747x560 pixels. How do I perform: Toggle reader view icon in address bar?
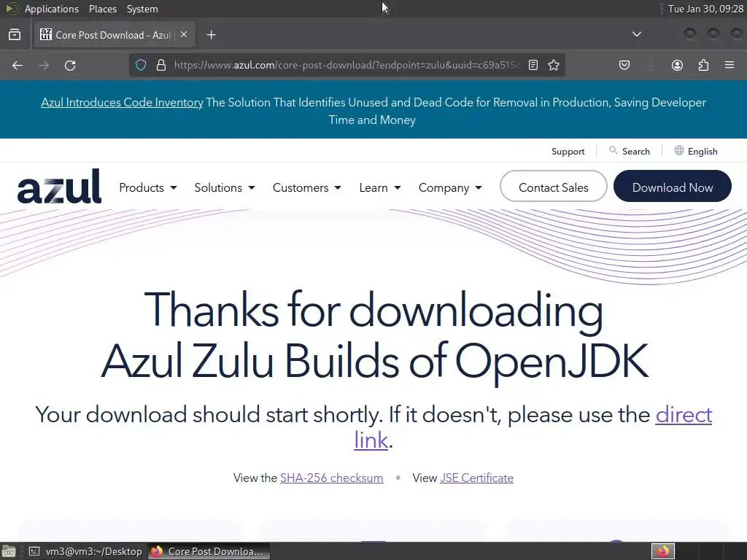[533, 65]
